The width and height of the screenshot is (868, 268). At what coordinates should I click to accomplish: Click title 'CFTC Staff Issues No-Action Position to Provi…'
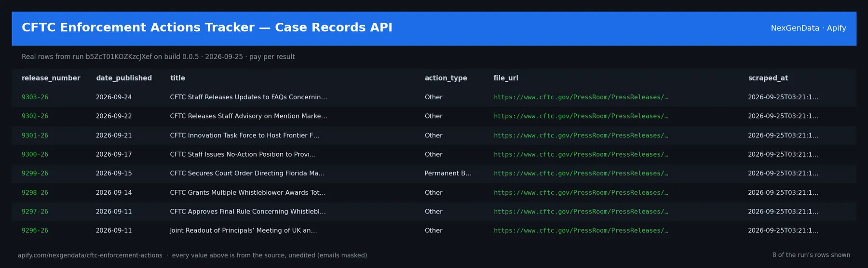click(x=243, y=154)
